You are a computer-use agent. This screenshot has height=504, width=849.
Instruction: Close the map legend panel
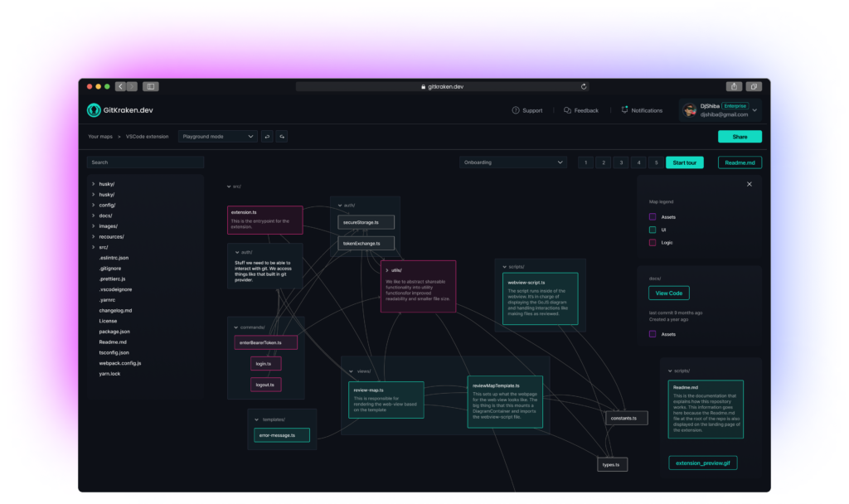click(x=750, y=184)
